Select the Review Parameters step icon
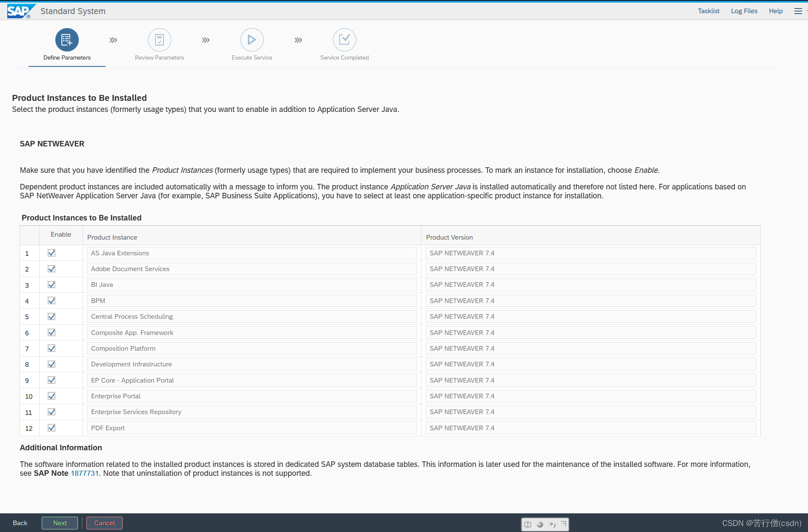Screen dimensions: 808x532 pyautogui.click(x=160, y=40)
